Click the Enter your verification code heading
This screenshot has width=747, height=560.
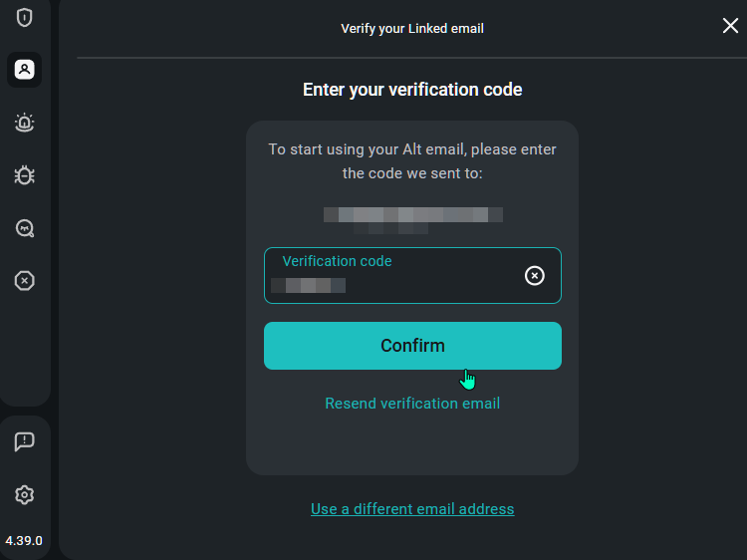412,90
